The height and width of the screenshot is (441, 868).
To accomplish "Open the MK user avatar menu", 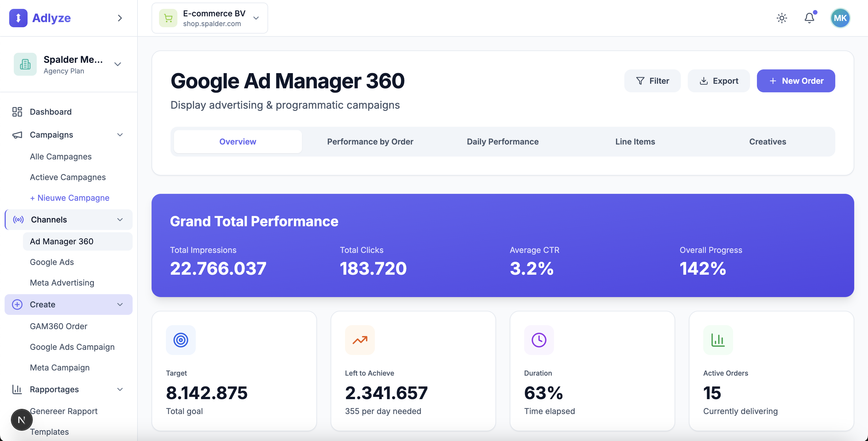I will coord(840,18).
